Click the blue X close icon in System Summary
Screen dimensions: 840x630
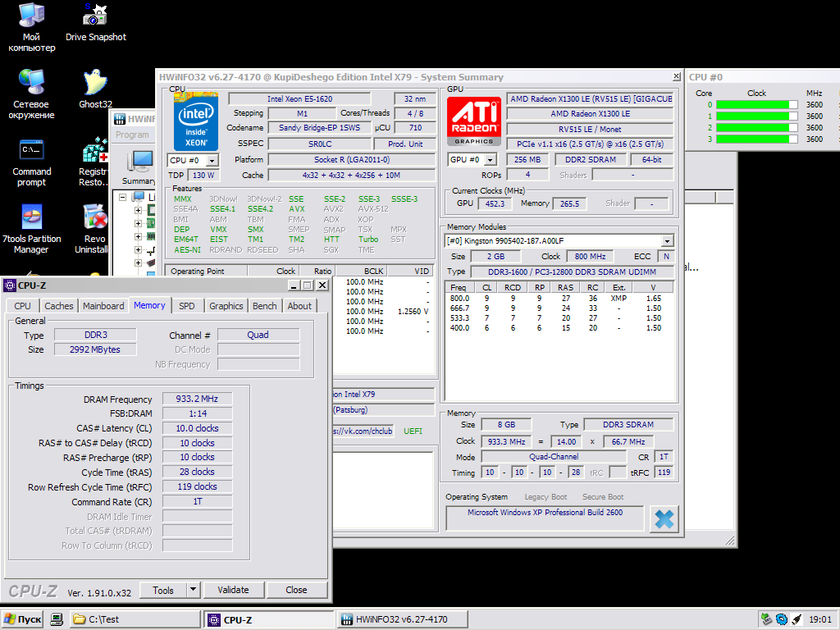click(664, 518)
